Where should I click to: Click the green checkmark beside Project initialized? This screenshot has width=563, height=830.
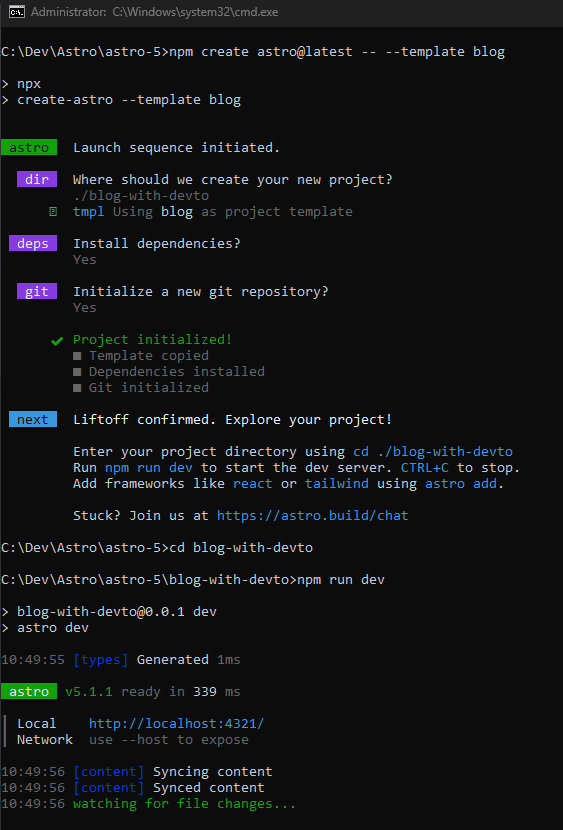(x=57, y=340)
